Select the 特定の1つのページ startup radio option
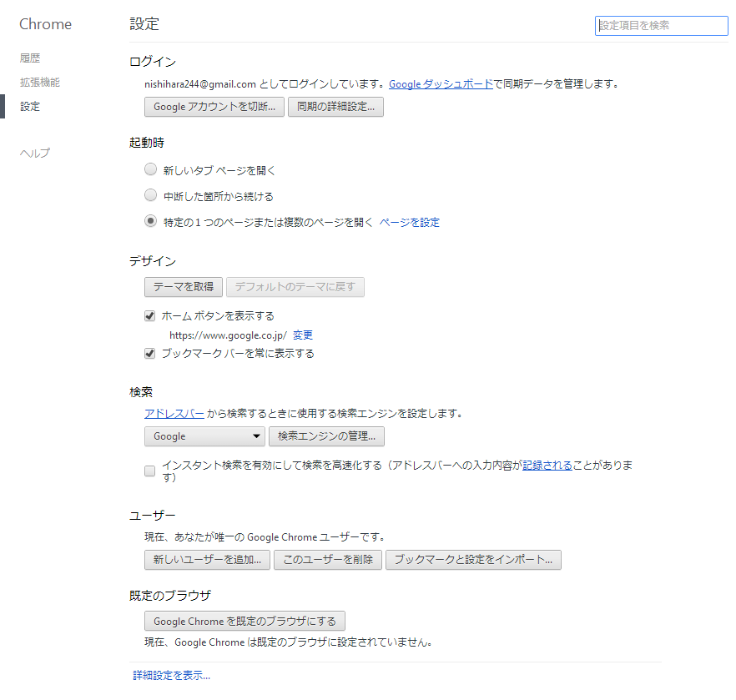Viewport: 736px width, 700px height. coord(150,221)
